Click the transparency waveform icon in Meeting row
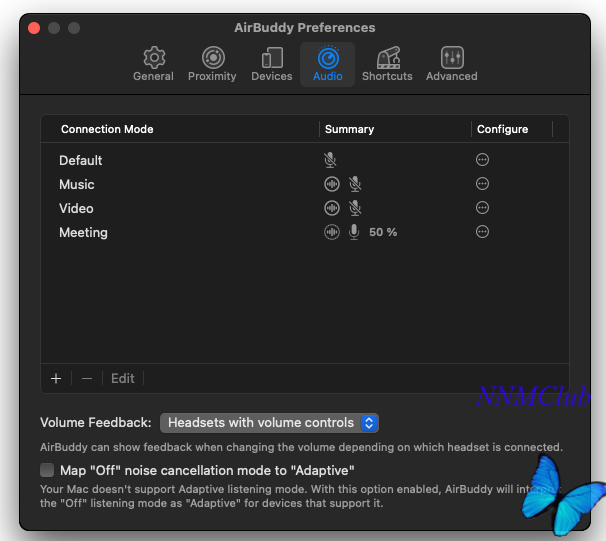This screenshot has width=606, height=541. pyautogui.click(x=332, y=232)
